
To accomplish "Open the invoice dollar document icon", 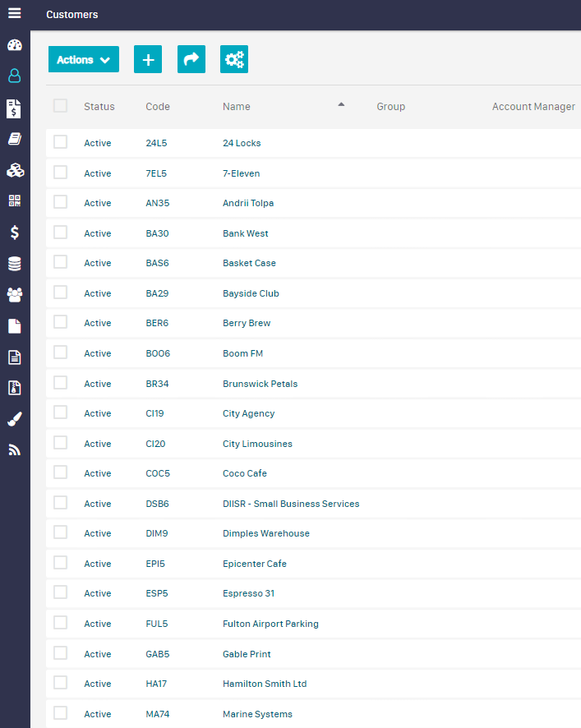I will (x=14, y=108).
